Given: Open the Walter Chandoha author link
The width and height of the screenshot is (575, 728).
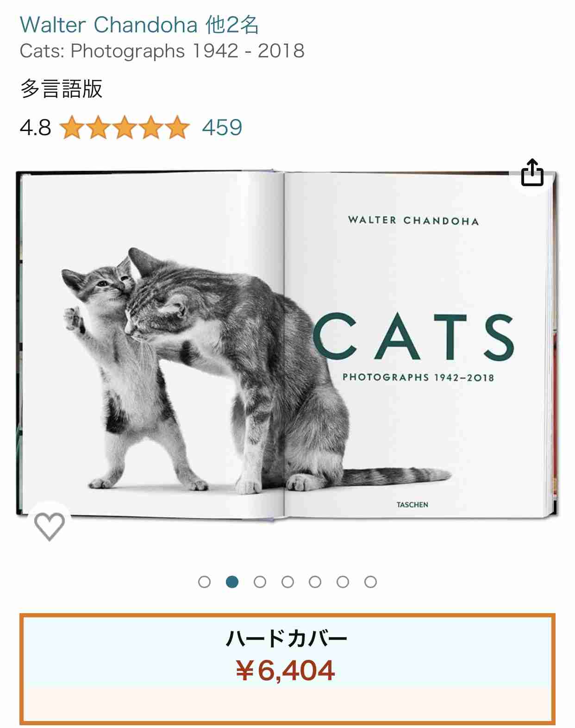Looking at the screenshot, I should 109,25.
